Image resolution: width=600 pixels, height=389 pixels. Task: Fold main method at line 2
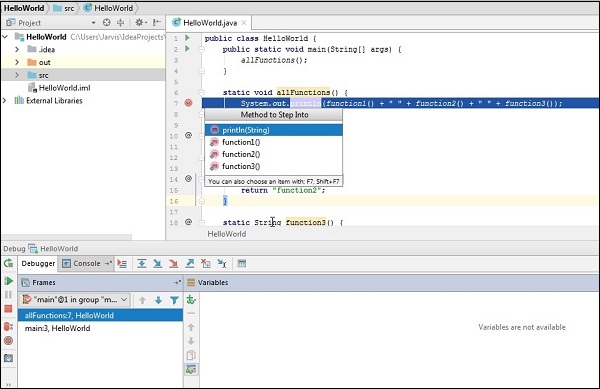pyautogui.click(x=201, y=49)
